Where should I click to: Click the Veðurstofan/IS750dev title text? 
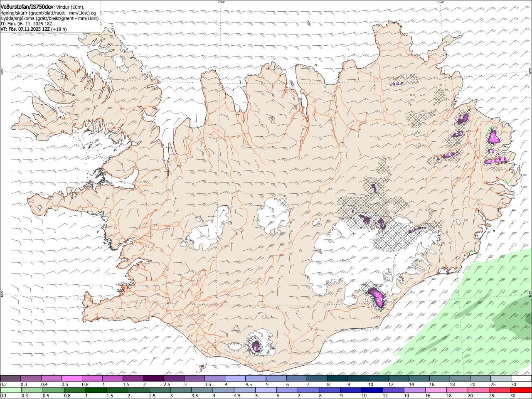coord(27,7)
